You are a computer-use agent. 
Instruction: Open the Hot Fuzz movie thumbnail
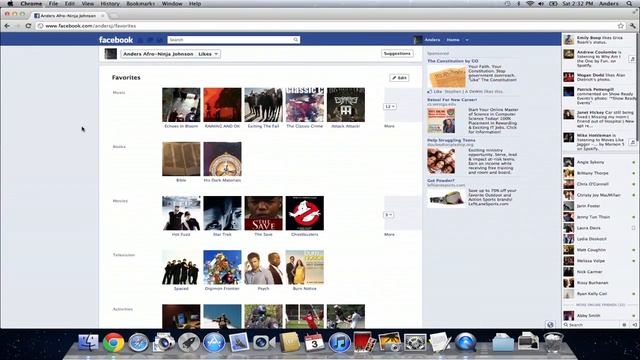point(181,213)
